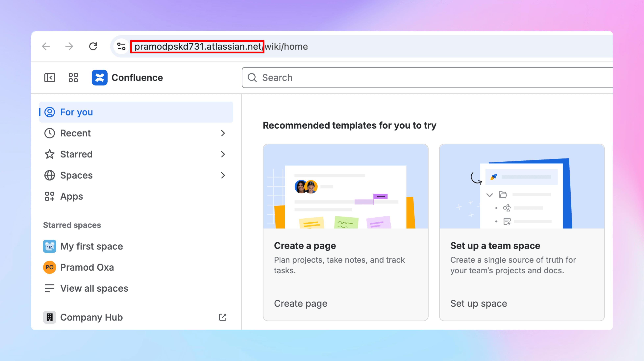Viewport: 644px width, 361px height.
Task: Open site information icon in address bar
Action: [121, 47]
